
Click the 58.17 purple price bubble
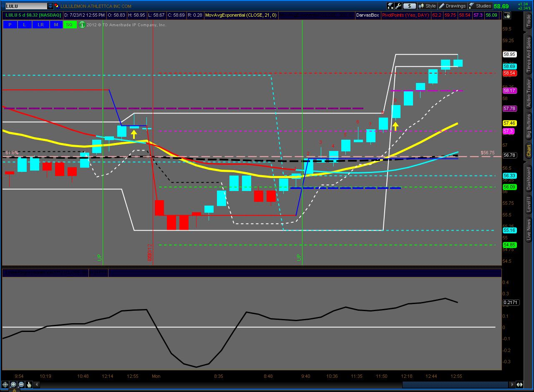pos(509,90)
